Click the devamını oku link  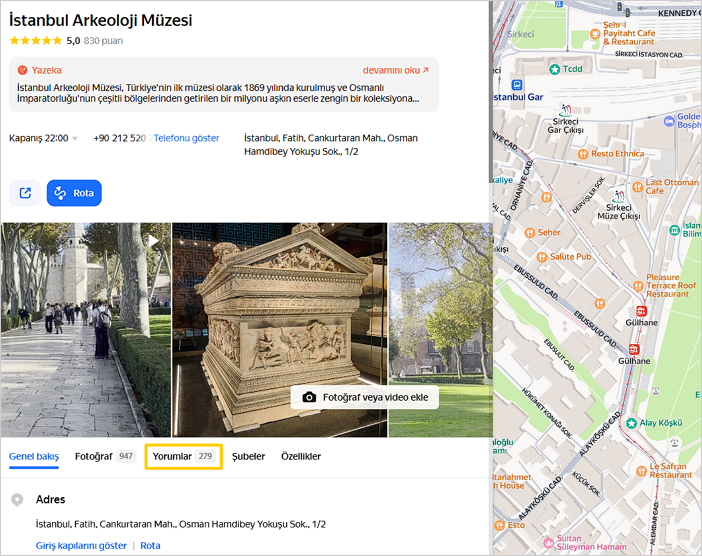point(396,70)
